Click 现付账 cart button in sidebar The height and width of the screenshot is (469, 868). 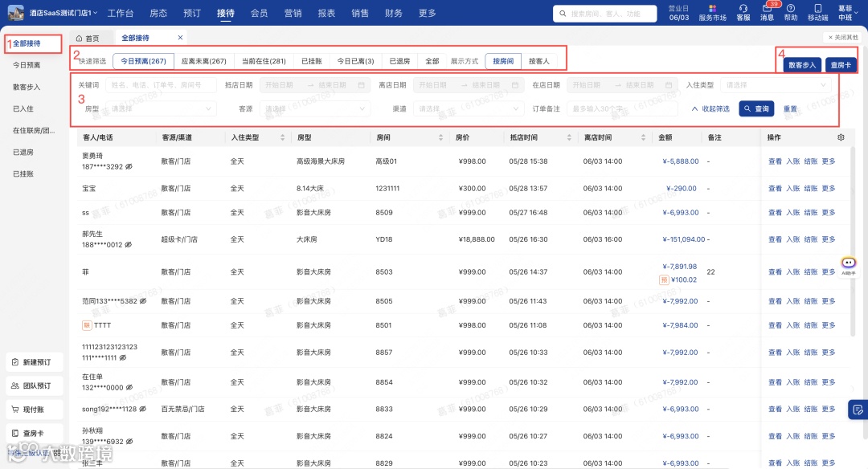[x=35, y=410]
